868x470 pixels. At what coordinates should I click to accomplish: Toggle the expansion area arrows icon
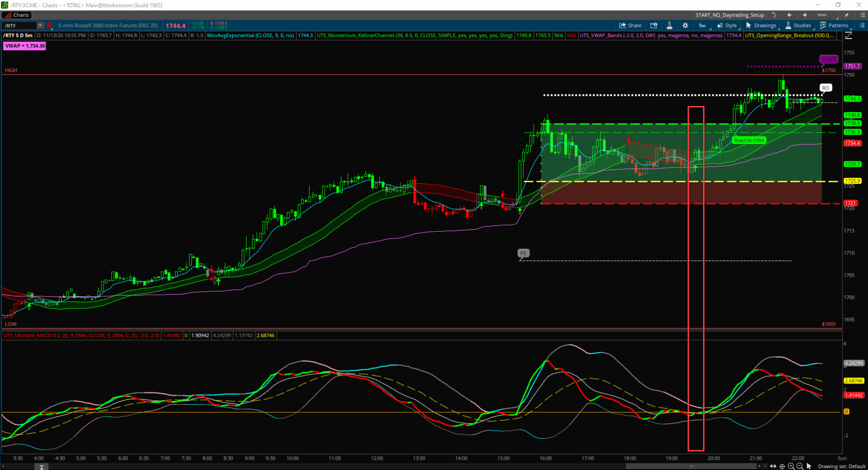(773, 466)
